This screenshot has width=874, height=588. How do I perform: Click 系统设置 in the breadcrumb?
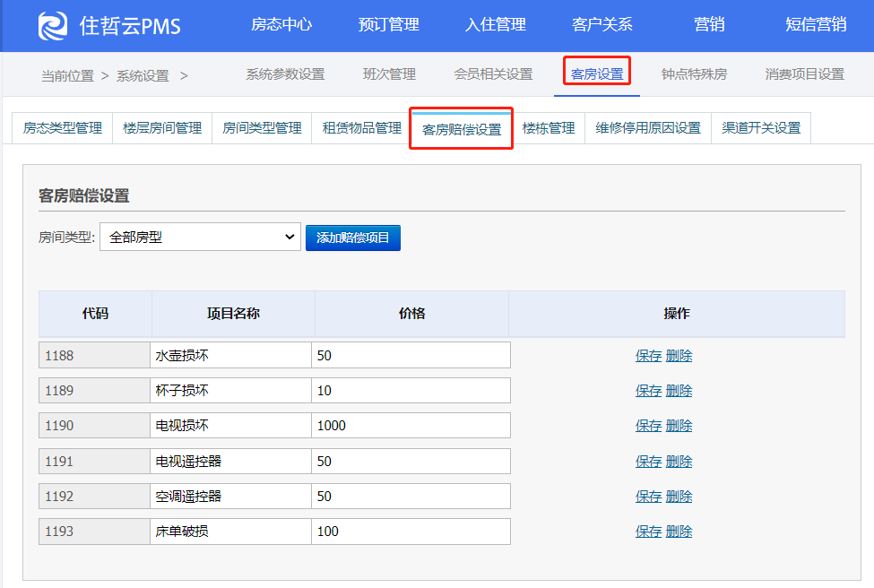(x=143, y=76)
